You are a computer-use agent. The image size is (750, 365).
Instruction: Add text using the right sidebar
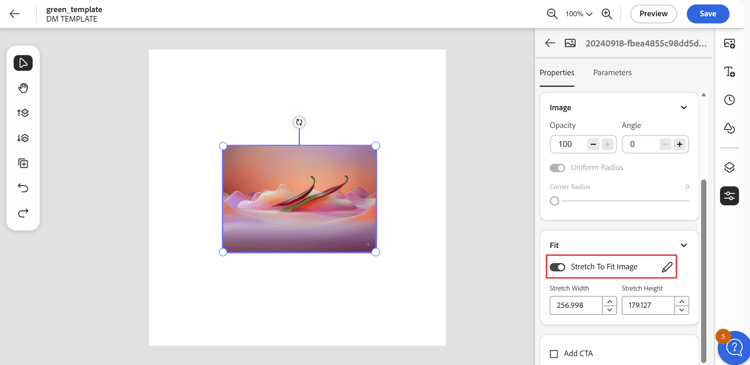tap(729, 72)
